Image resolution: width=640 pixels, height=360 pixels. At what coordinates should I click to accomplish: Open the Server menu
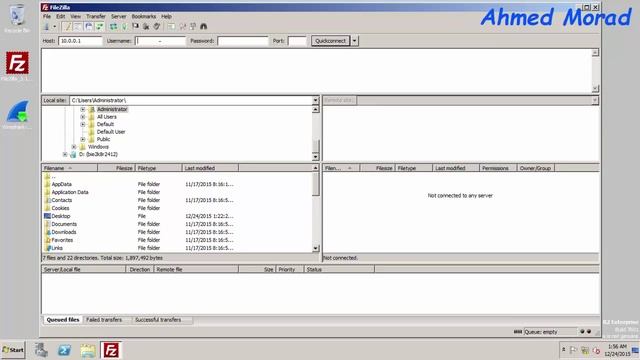pos(119,16)
